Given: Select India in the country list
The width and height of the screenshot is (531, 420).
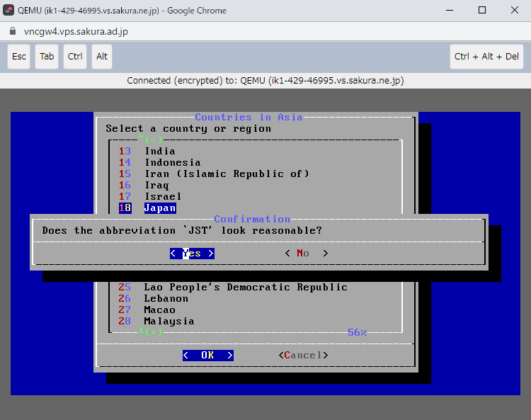Looking at the screenshot, I should 159,152.
